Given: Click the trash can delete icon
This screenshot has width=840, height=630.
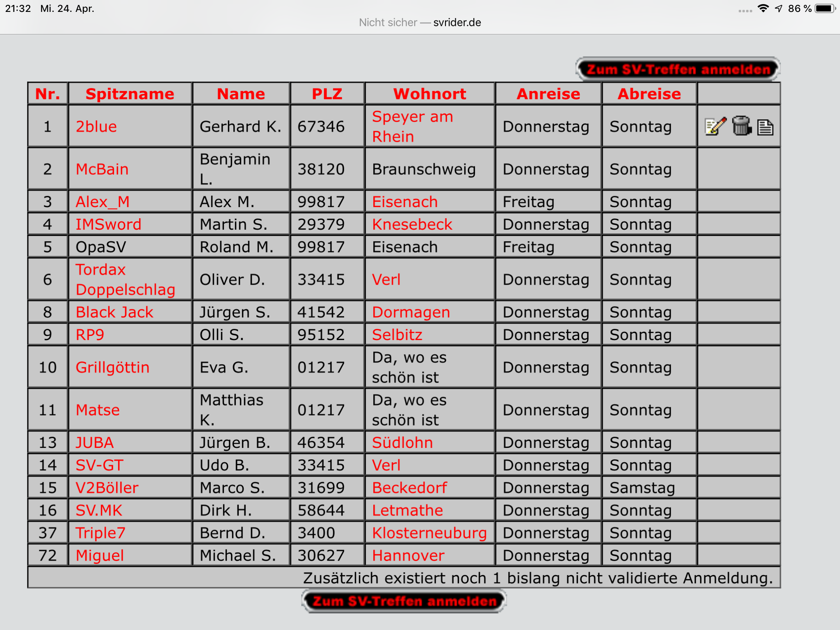Looking at the screenshot, I should click(741, 126).
